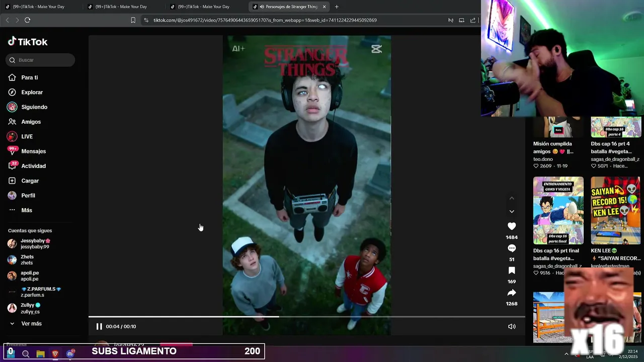The width and height of the screenshot is (644, 362).
Task: Show hidden system tray icons
Action: 567,354
